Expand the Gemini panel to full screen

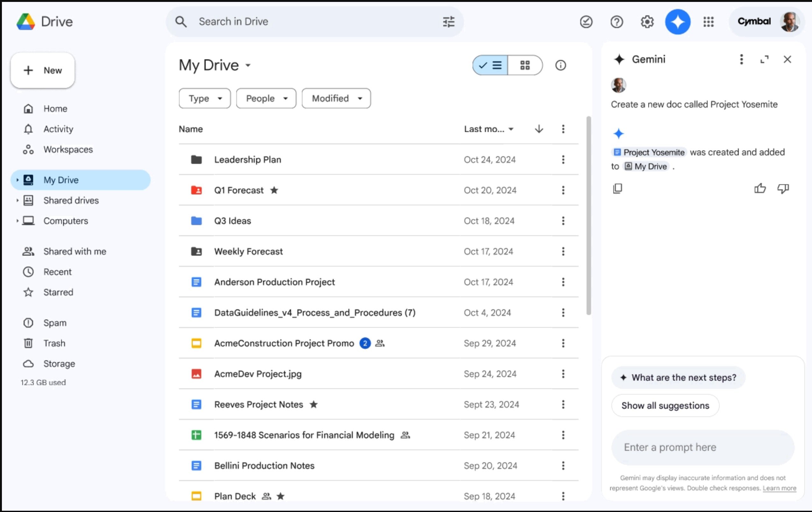765,59
